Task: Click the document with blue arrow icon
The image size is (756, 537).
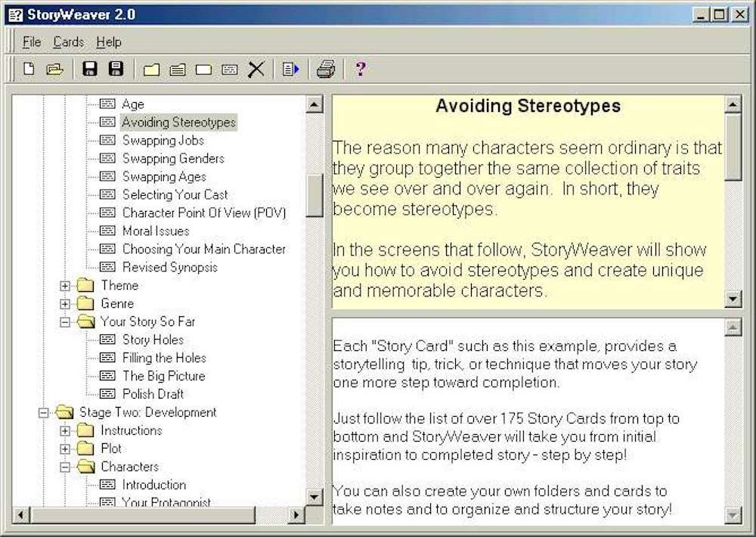Action: tap(290, 70)
